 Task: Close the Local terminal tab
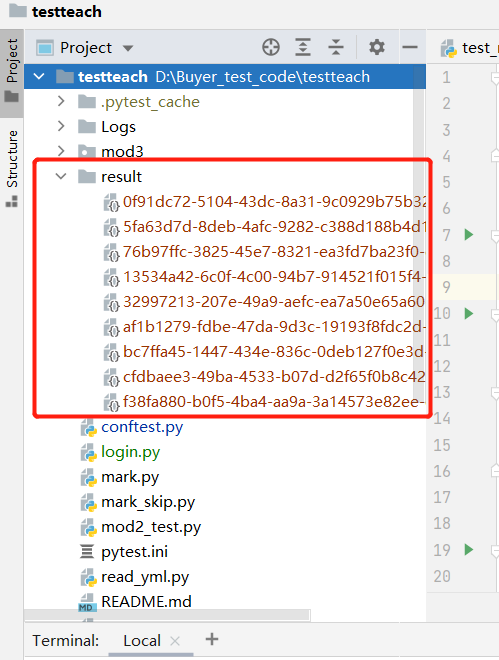pyautogui.click(x=175, y=641)
